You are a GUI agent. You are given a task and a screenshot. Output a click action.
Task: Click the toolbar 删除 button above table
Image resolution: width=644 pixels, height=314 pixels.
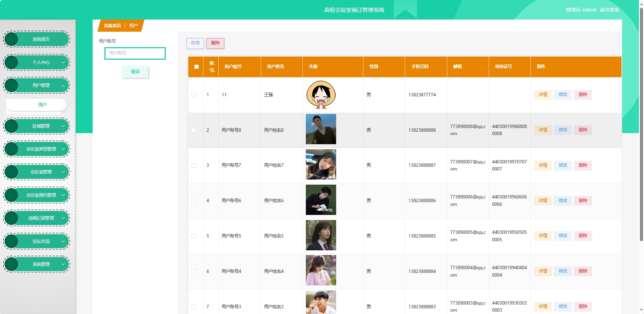215,43
